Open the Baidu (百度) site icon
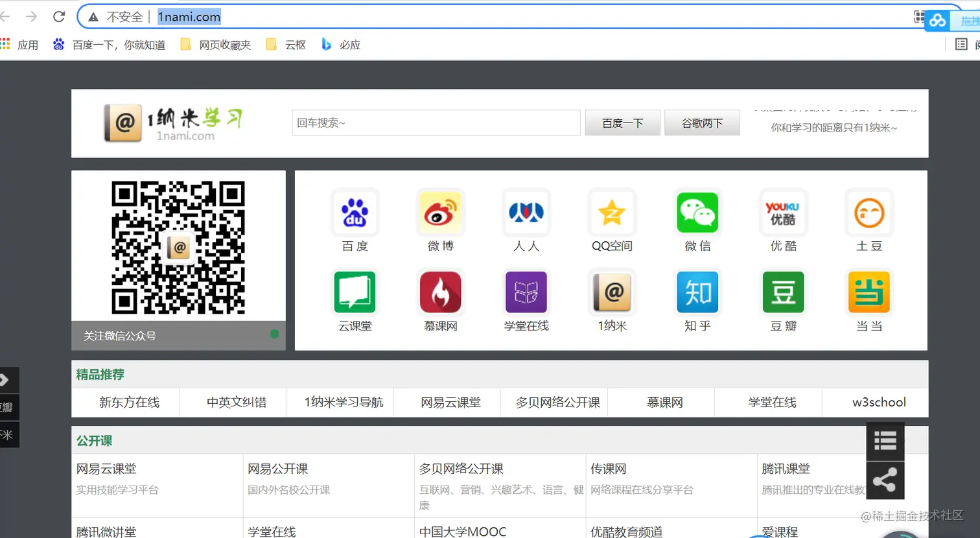The width and height of the screenshot is (980, 538). [355, 213]
